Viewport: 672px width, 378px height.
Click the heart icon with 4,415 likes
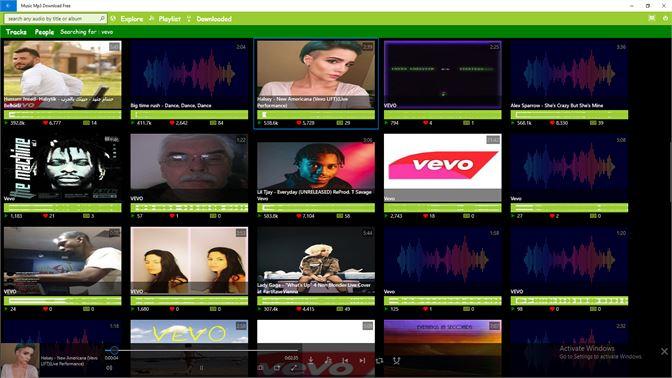coord(298,309)
